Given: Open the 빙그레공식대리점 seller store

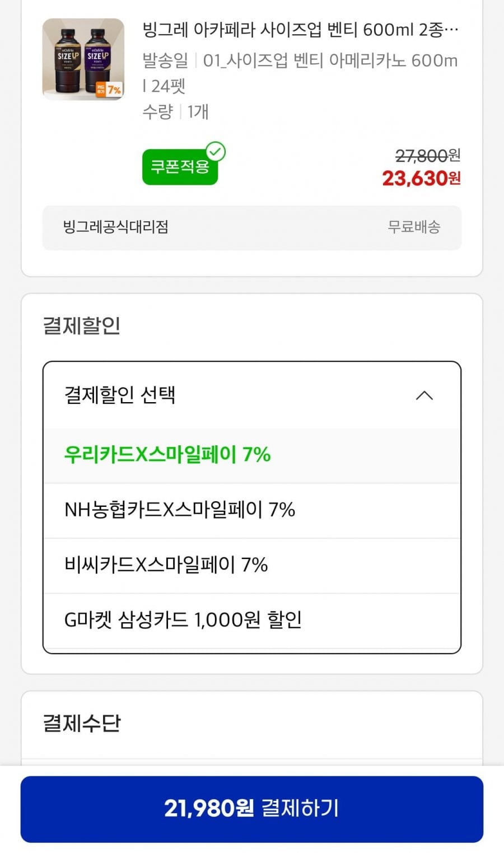Looking at the screenshot, I should coord(116,227).
